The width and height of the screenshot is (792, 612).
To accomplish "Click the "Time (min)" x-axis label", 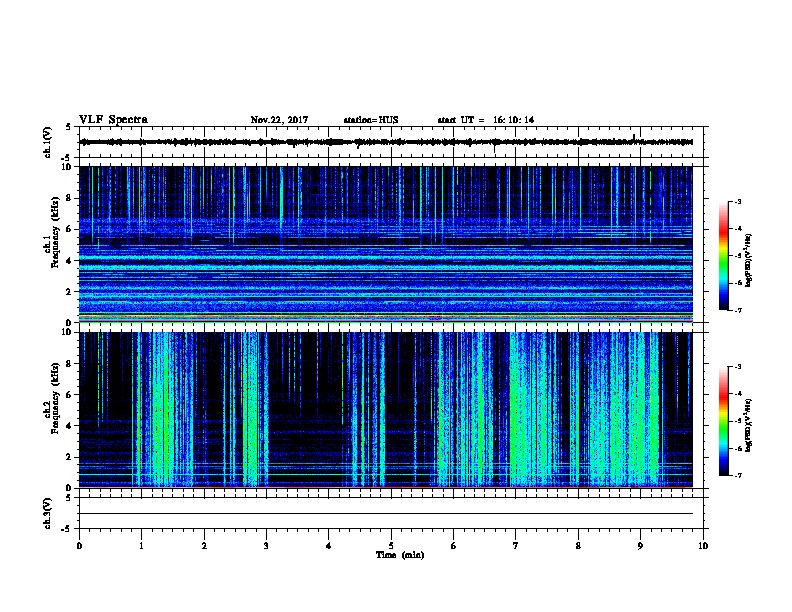I will coord(400,555).
